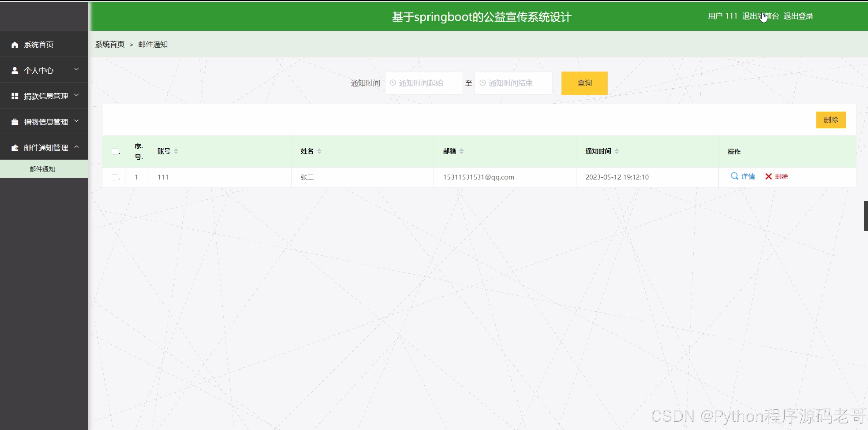
Task: Toggle the select-all header checkbox
Action: pos(115,152)
